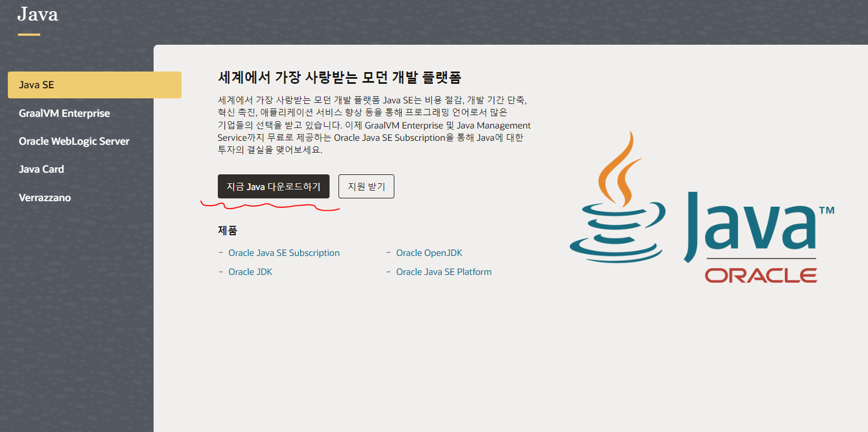Viewport: 868px width, 432px height.
Task: Open the GraalVM Enterprise sidebar item
Action: pos(64,113)
